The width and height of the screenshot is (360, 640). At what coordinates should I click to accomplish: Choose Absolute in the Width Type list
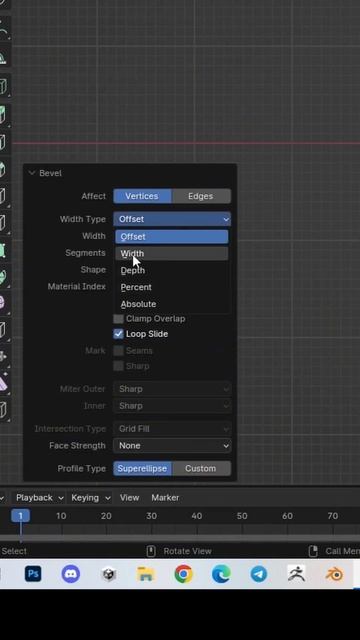(x=172, y=304)
